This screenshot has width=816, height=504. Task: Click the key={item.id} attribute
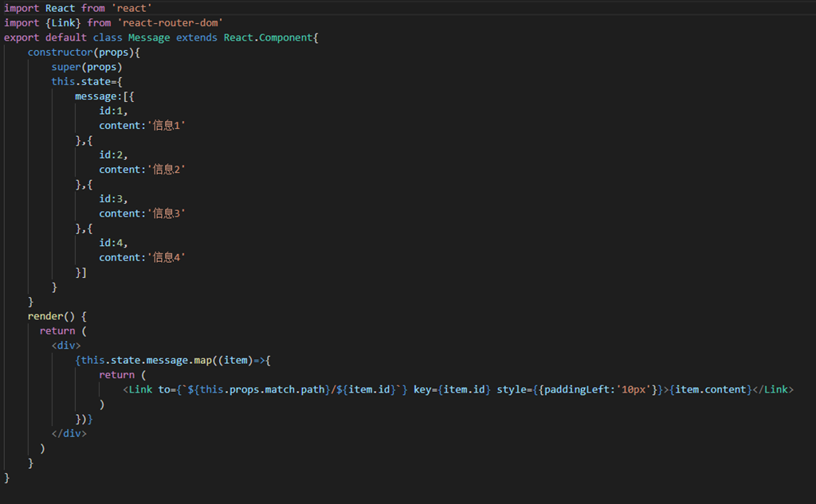(452, 389)
